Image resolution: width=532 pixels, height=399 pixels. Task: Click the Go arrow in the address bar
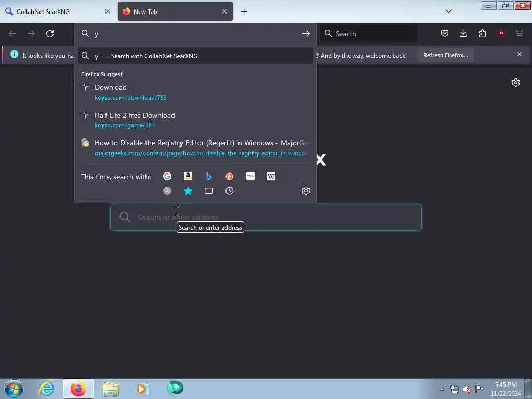(x=305, y=34)
